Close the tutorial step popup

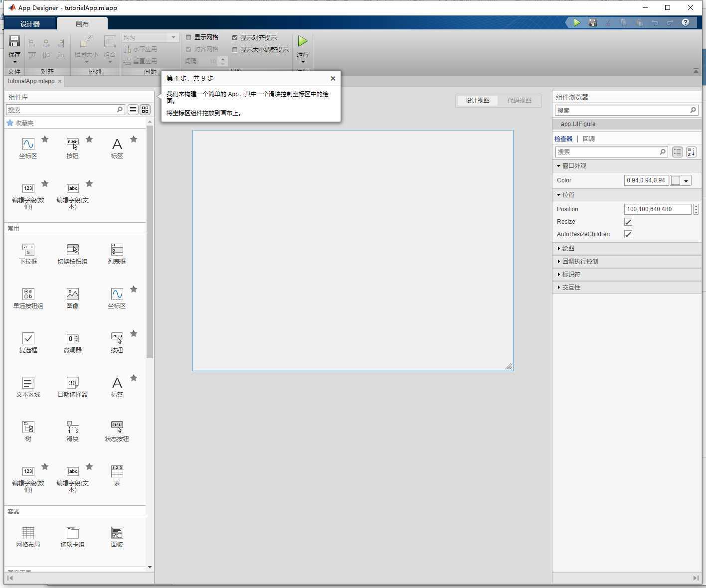333,78
